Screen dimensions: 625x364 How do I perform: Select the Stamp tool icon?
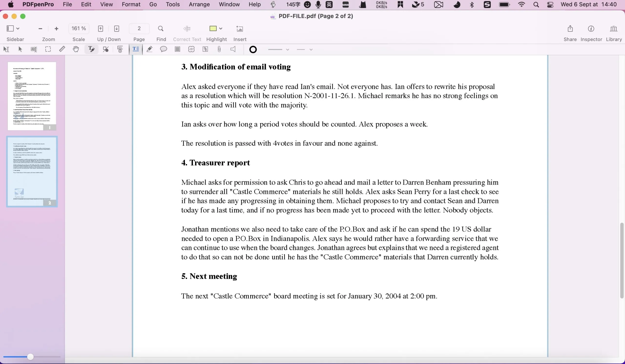click(120, 49)
